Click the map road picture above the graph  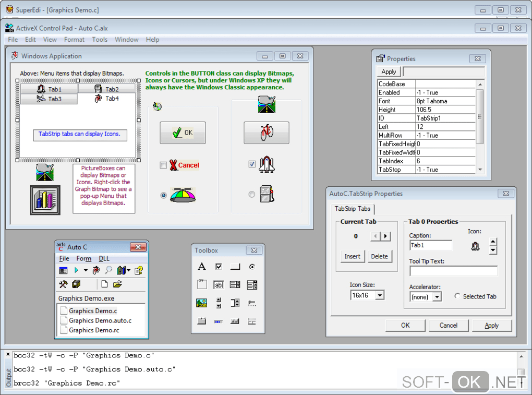point(45,172)
